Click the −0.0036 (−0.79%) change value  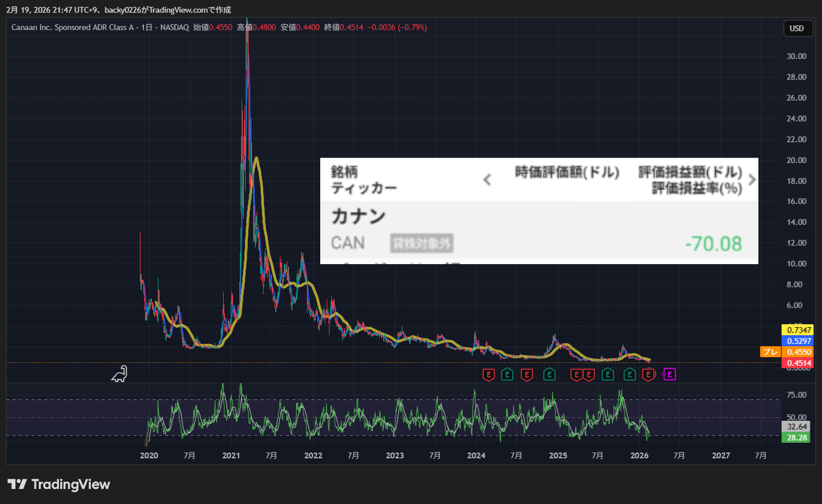coord(398,27)
